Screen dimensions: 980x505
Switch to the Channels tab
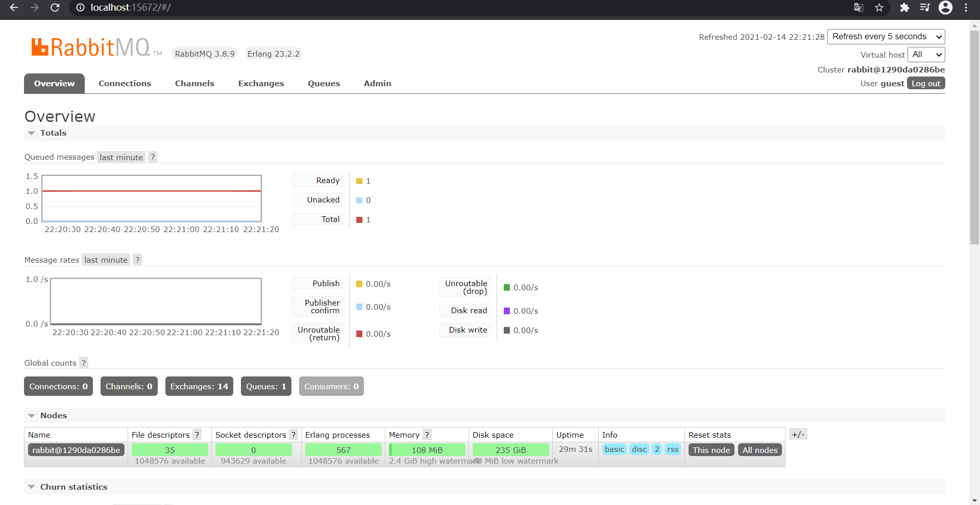194,84
